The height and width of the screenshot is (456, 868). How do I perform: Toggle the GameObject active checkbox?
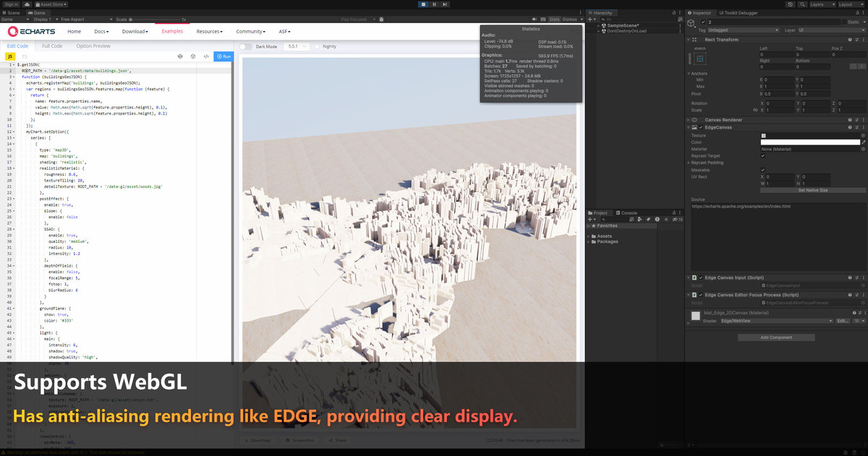click(703, 22)
